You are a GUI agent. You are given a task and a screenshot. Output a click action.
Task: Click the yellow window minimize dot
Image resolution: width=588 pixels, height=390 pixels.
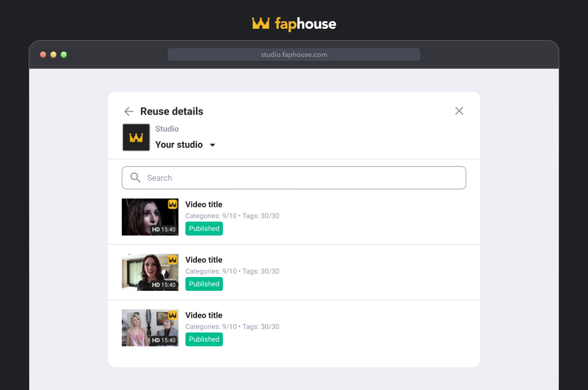click(53, 54)
